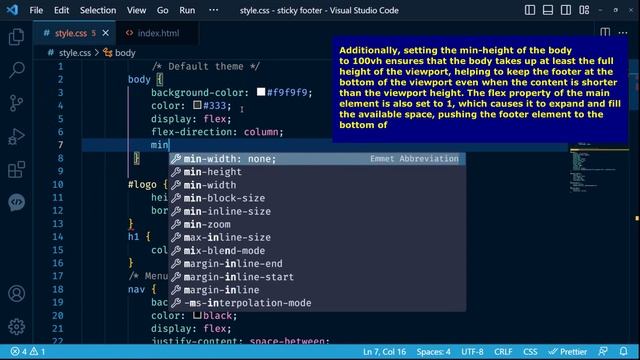Open the Edit menu
This screenshot has width=640, height=360.
[61, 10]
